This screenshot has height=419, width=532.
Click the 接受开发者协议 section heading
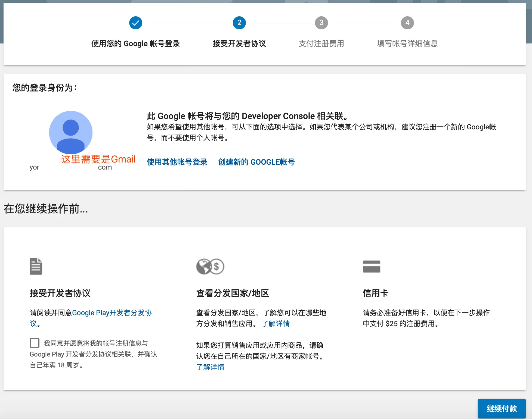[x=60, y=293]
